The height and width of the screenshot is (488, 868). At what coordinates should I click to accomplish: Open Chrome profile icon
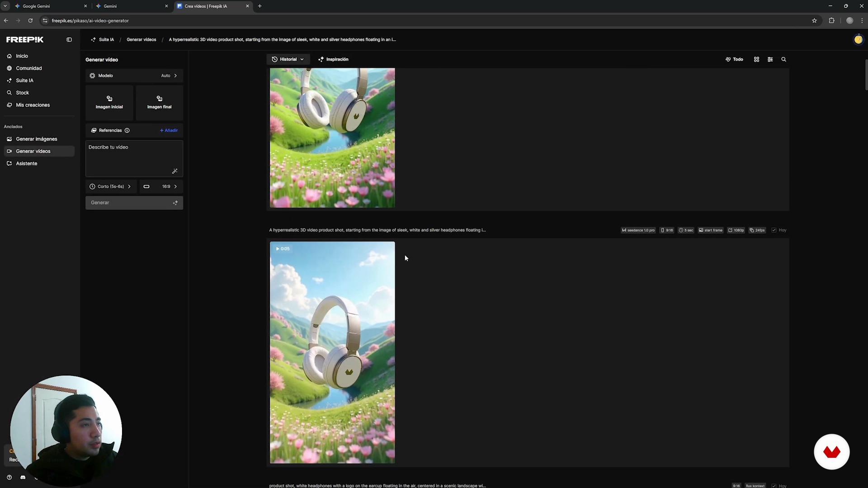849,21
